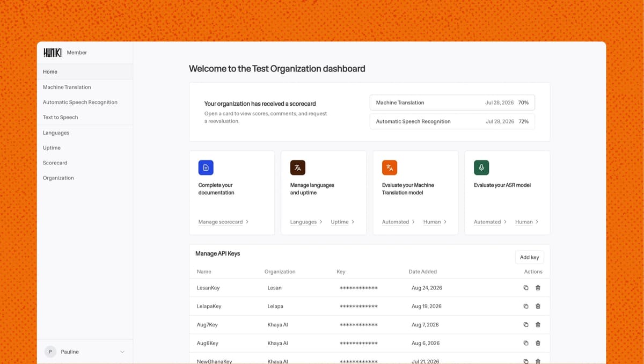Copy the NewGhanaKey API key
This screenshot has width=644, height=364.
point(526,361)
